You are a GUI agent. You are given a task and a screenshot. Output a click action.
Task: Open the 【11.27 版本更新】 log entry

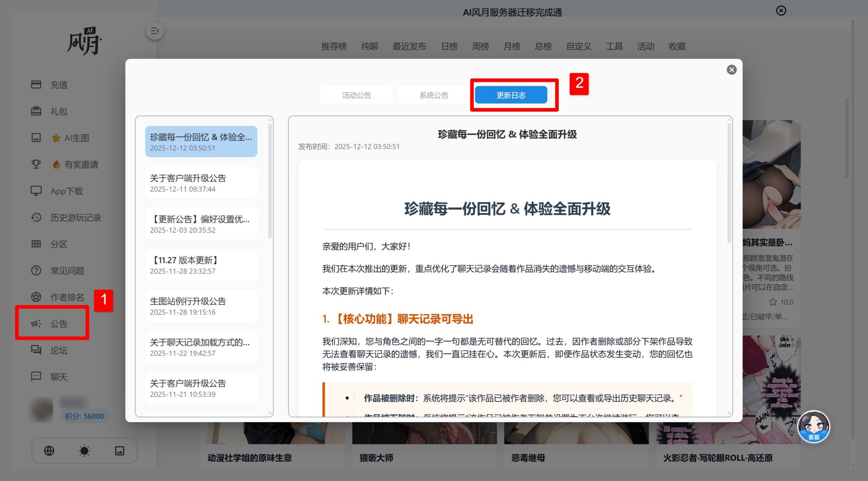click(x=201, y=265)
